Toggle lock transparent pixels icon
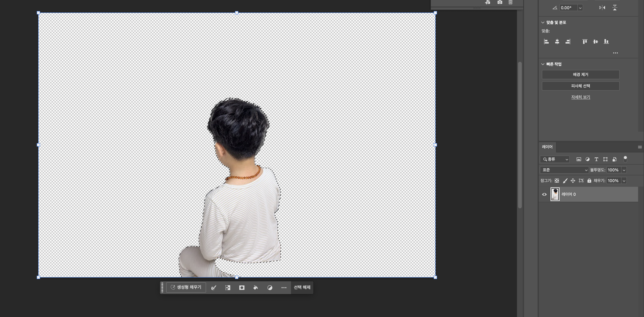 click(557, 181)
